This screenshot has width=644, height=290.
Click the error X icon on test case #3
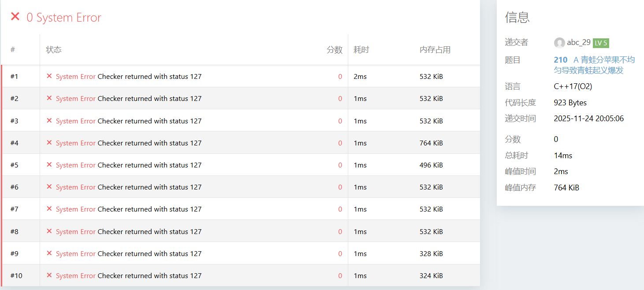(x=49, y=120)
